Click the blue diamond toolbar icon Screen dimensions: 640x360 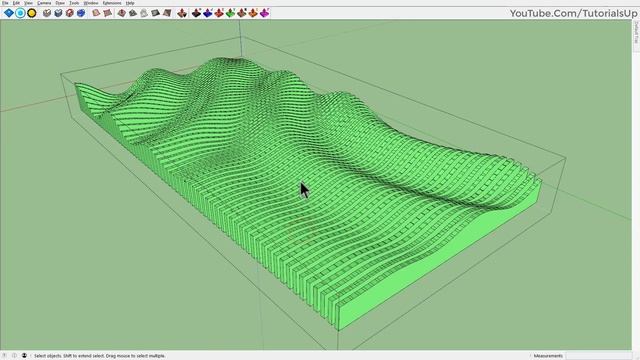[x=9, y=13]
